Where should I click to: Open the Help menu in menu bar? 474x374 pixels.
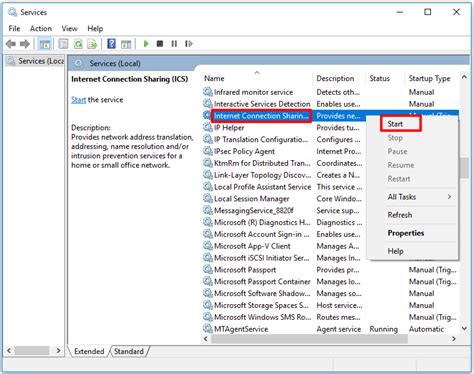pyautogui.click(x=95, y=29)
